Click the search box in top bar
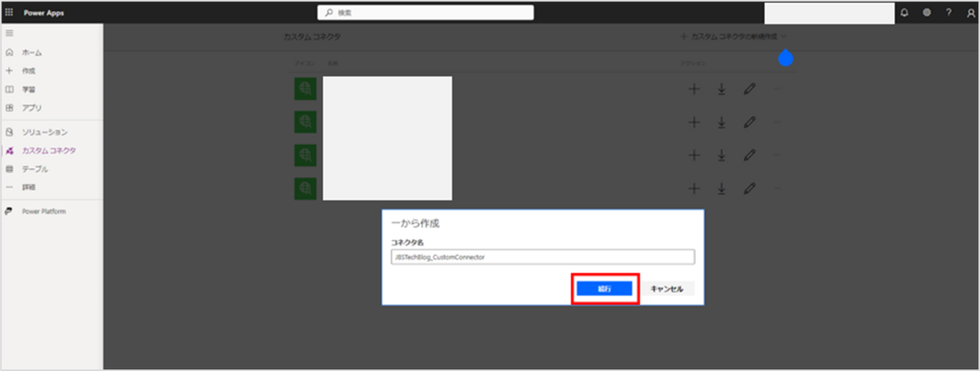 click(425, 12)
